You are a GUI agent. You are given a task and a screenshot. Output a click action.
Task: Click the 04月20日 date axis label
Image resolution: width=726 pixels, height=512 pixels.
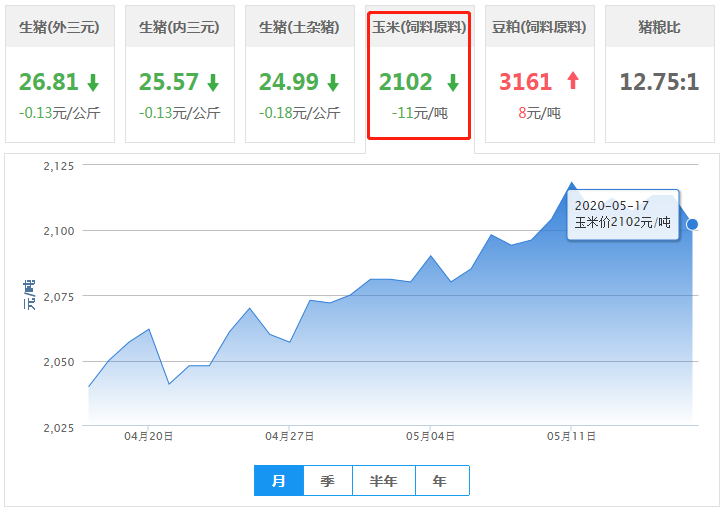(x=149, y=436)
